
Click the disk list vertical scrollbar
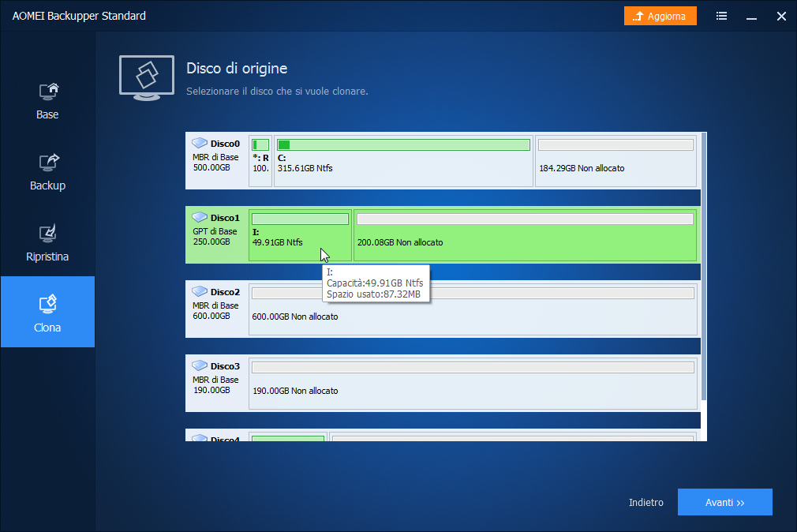tap(703, 266)
